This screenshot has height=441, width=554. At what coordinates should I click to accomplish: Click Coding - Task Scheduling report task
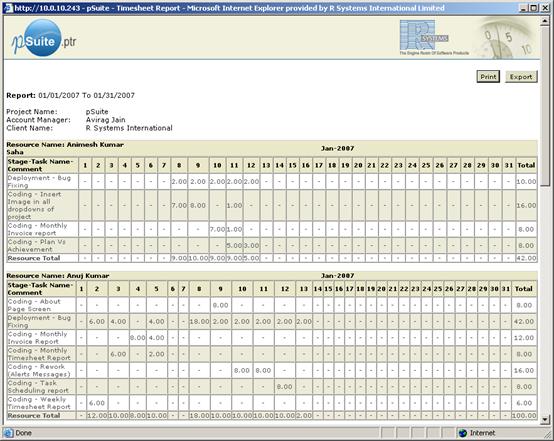coord(38,387)
